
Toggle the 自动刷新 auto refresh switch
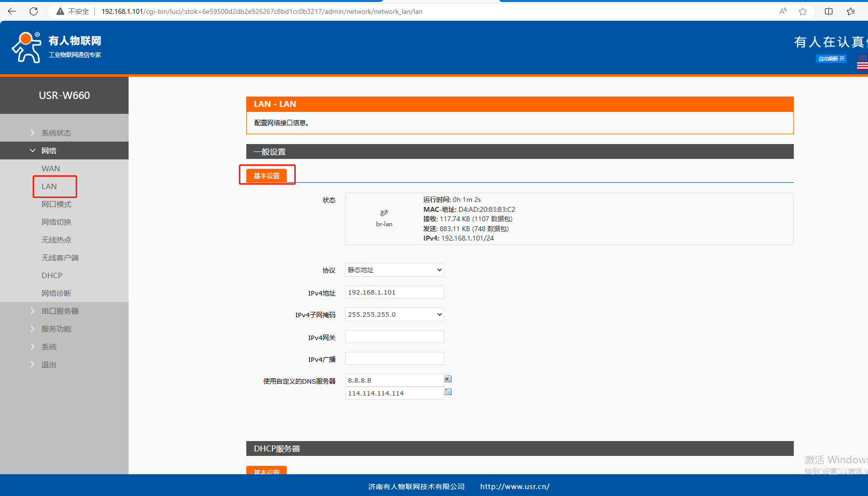point(831,59)
